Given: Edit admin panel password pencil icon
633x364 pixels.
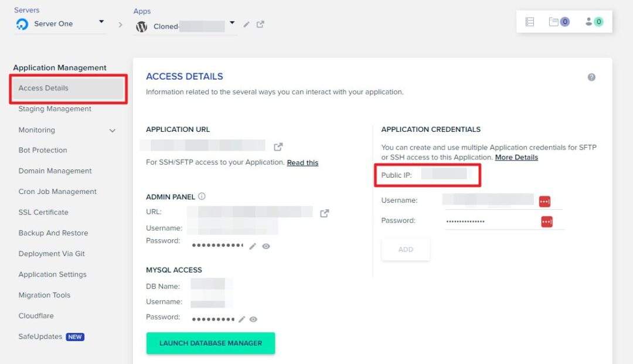Looking at the screenshot, I should [x=252, y=246].
